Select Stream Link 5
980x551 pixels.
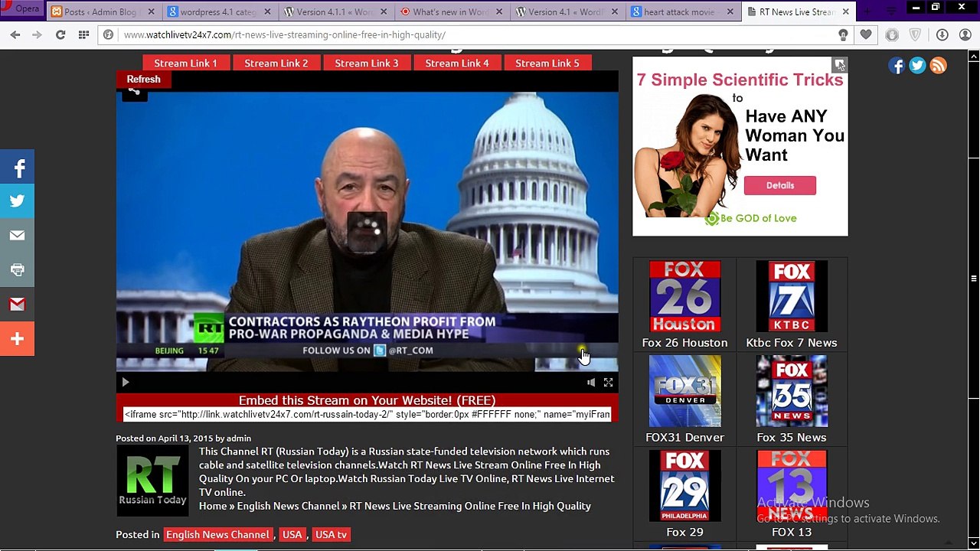pos(547,63)
